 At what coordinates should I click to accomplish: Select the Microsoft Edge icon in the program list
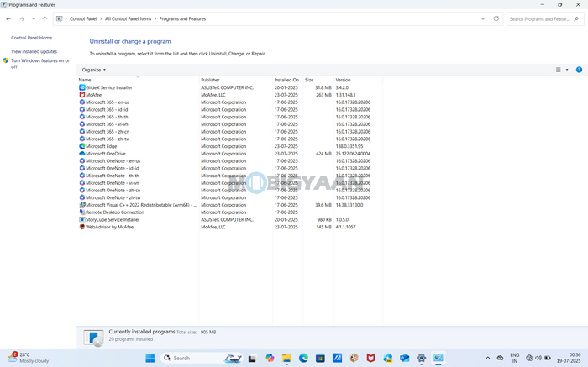(x=82, y=146)
